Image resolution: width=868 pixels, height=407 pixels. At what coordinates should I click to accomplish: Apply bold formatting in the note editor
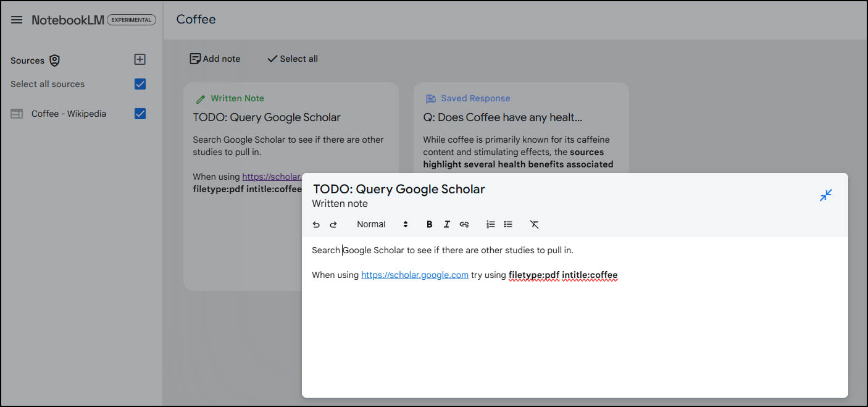point(429,224)
